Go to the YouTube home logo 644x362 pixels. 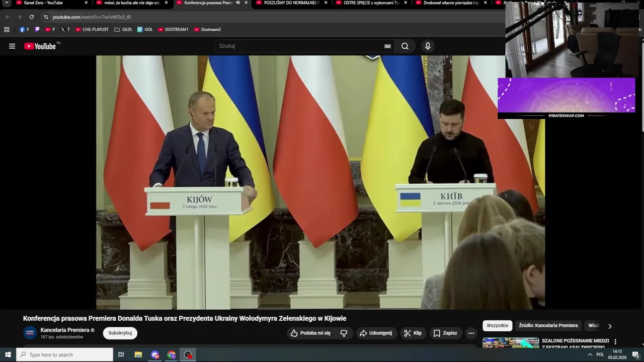point(40,46)
